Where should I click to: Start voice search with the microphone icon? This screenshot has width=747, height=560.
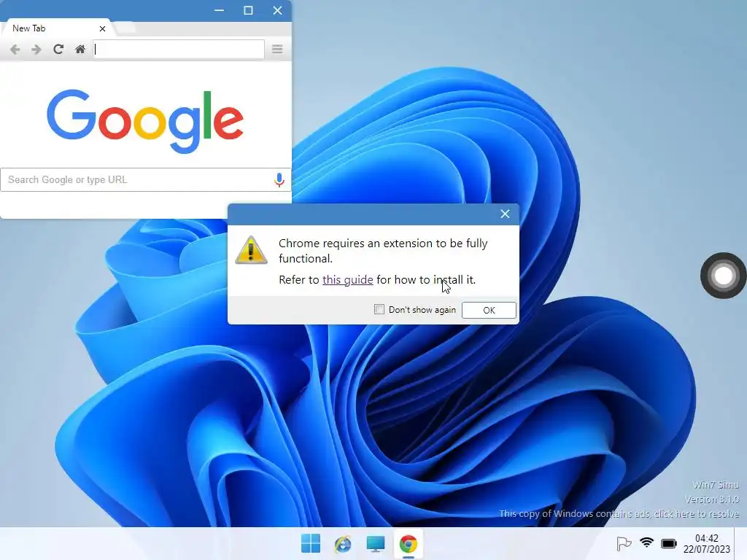point(279,179)
